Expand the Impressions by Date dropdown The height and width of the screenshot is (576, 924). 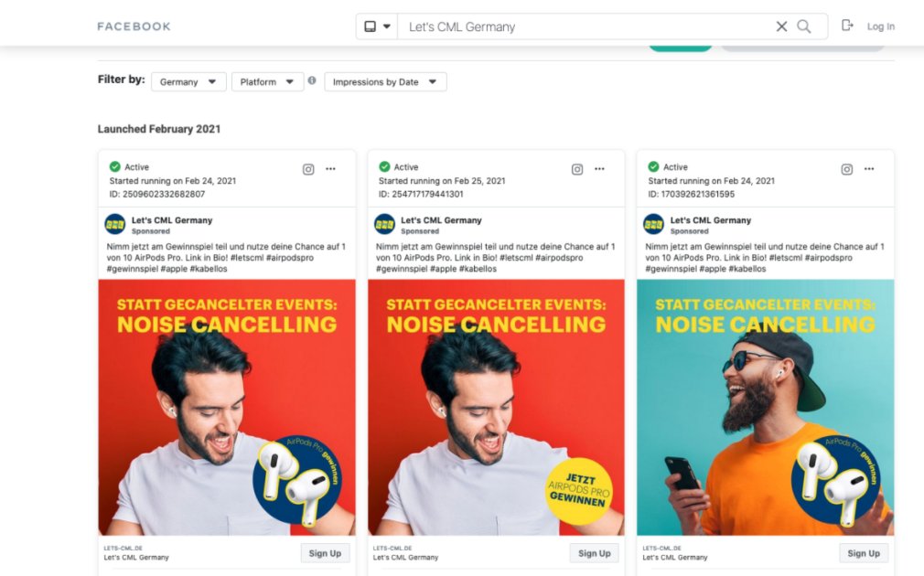384,81
